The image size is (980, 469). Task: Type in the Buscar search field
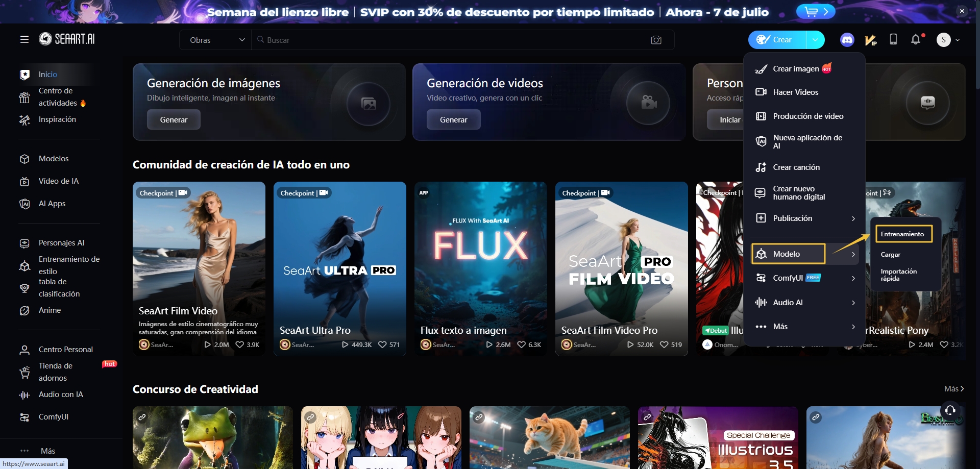point(449,40)
